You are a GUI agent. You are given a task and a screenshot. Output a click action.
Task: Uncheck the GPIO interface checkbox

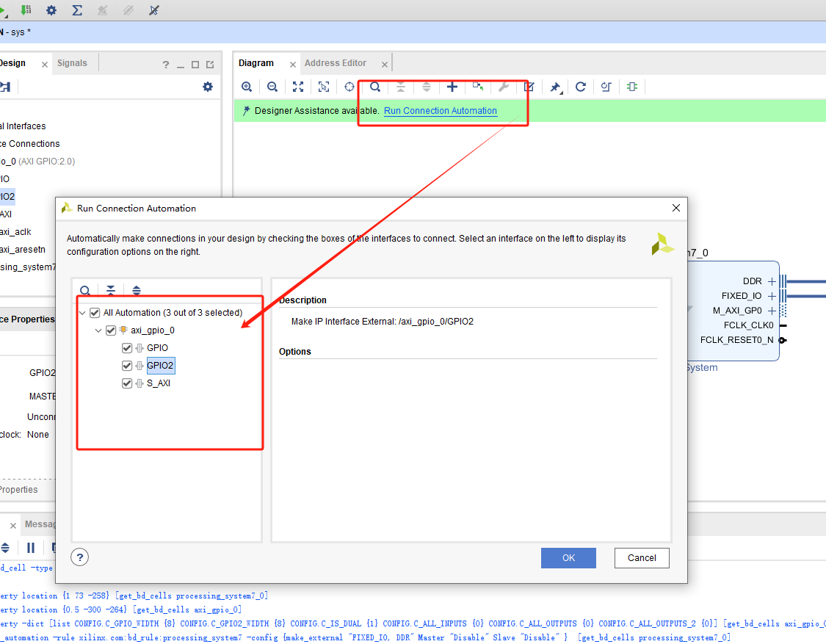[127, 348]
